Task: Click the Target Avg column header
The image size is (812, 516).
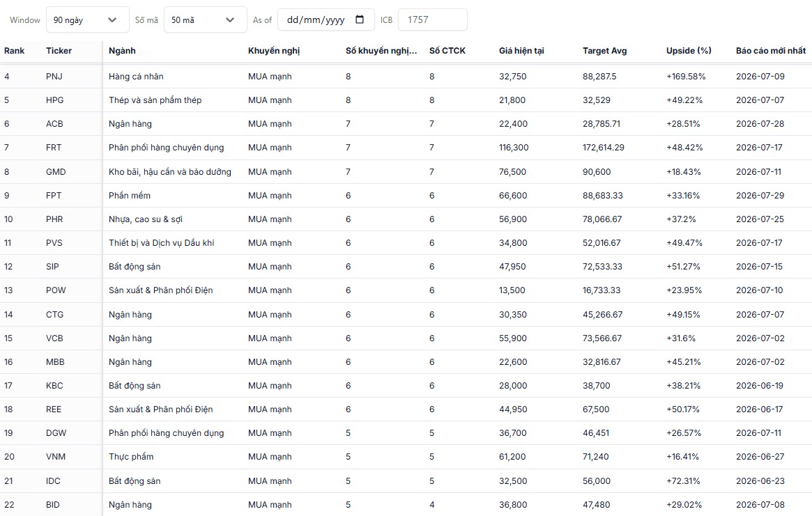Action: (605, 51)
